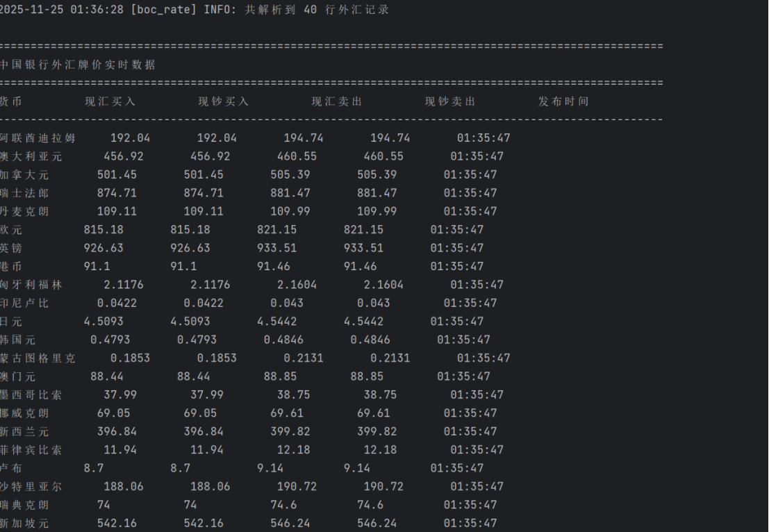Viewport: 769px width, 532px height.
Task: Select the currency name 韩国元
Action: (x=17, y=340)
